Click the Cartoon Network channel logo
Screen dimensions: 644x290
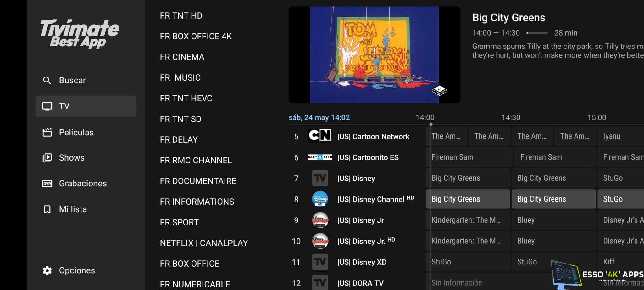[320, 136]
